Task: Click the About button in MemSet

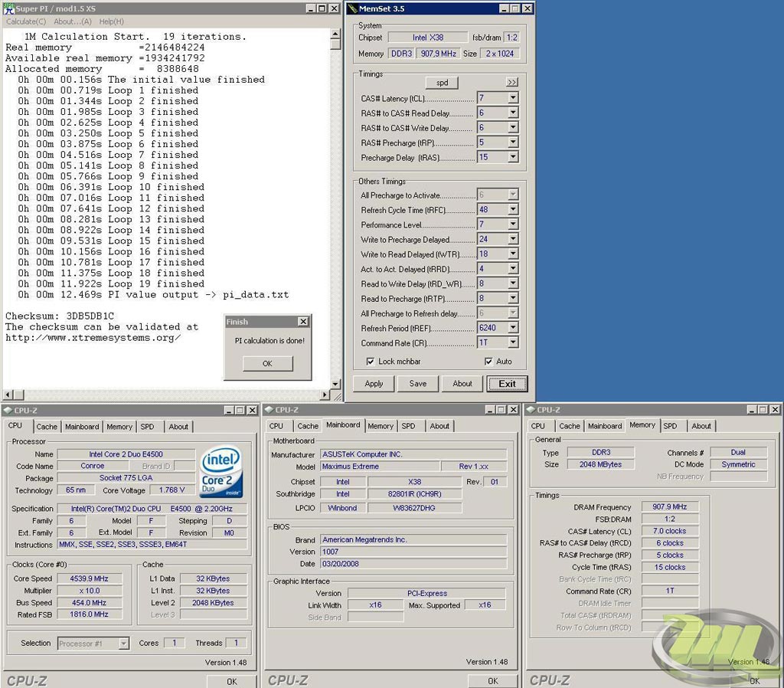Action: (x=462, y=384)
